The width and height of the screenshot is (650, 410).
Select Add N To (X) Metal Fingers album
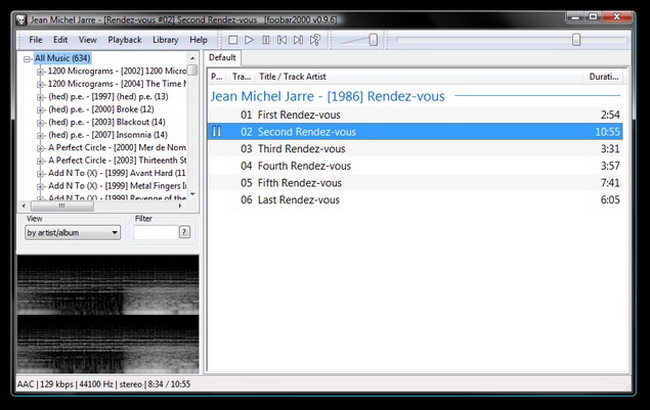117,186
